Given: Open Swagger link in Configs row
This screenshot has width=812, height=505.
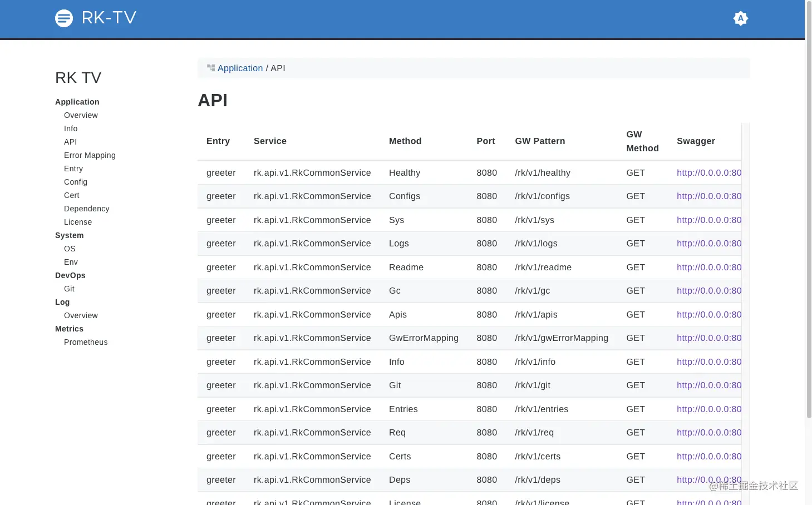Looking at the screenshot, I should pyautogui.click(x=709, y=196).
